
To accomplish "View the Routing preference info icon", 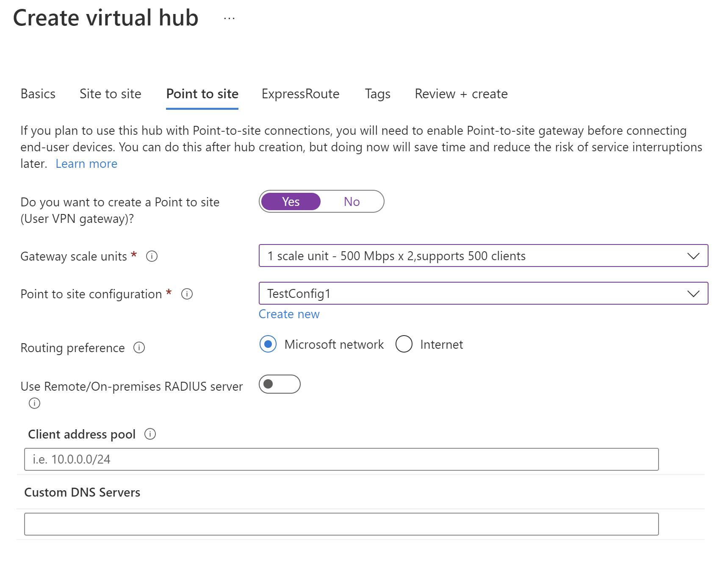I will coord(139,348).
